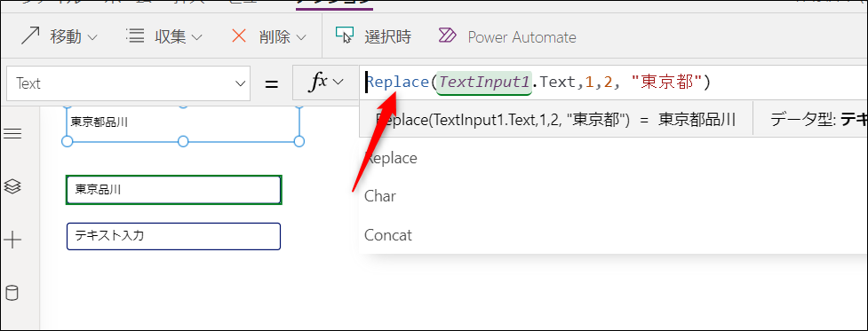Click the formula result preview 東京都品川
Screen dimensions: 868x331
[697, 120]
